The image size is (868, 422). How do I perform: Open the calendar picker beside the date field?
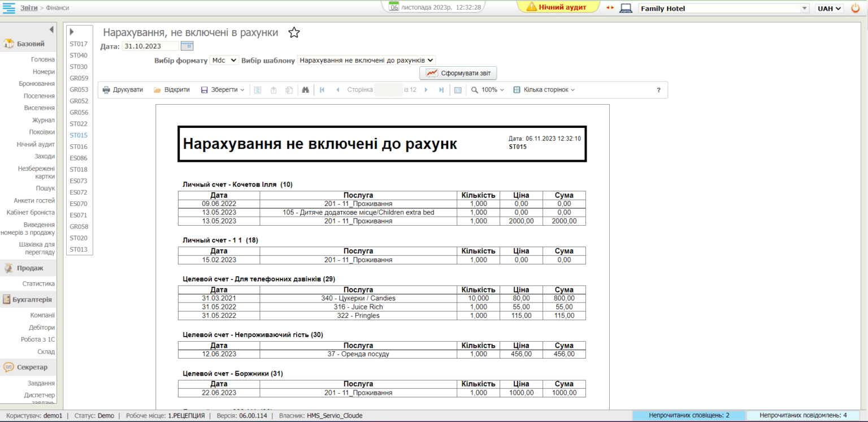pyautogui.click(x=186, y=45)
